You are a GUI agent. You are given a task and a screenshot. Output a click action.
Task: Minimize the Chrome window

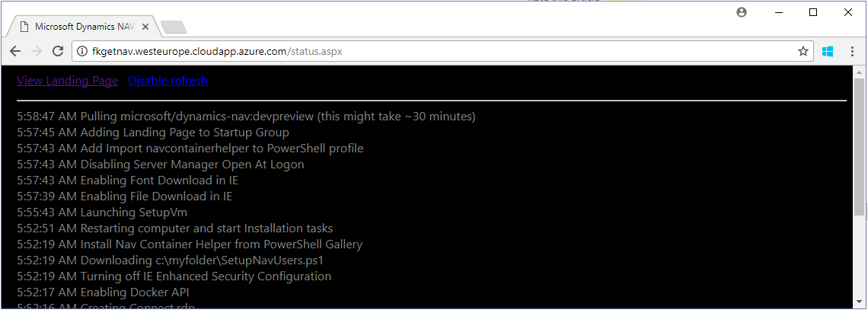point(778,12)
